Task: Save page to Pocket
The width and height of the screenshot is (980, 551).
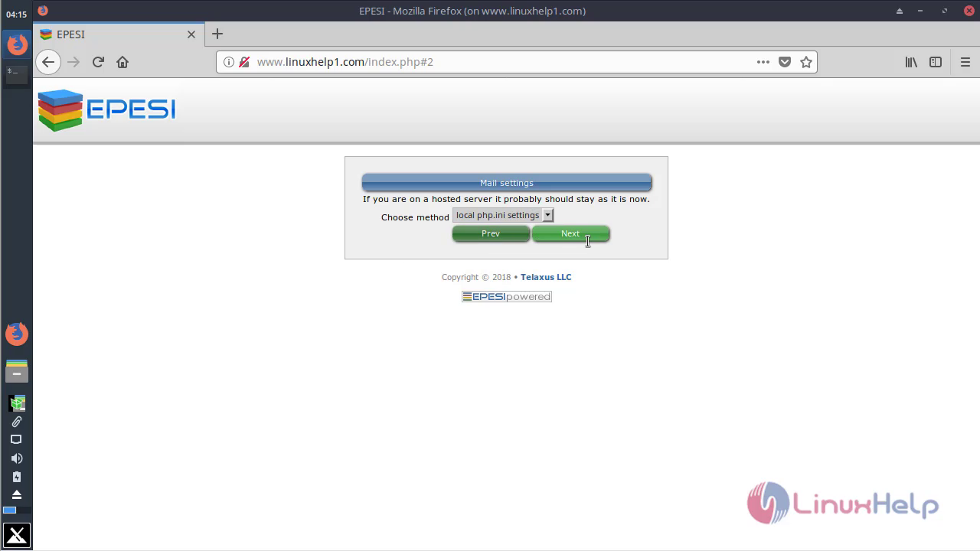Action: coord(785,62)
